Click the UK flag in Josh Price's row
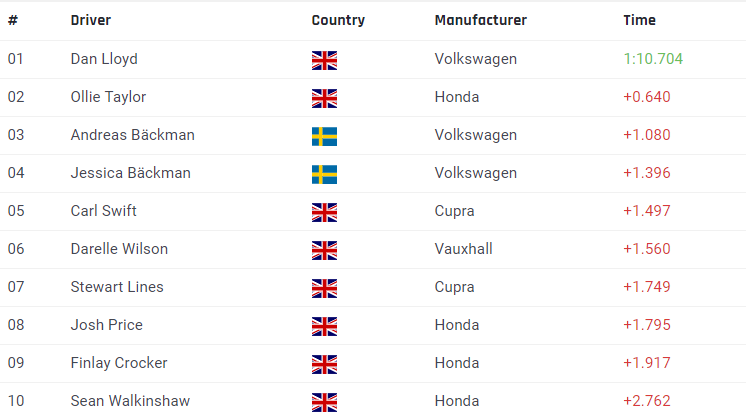Viewport: 746px width, 417px height. click(324, 327)
